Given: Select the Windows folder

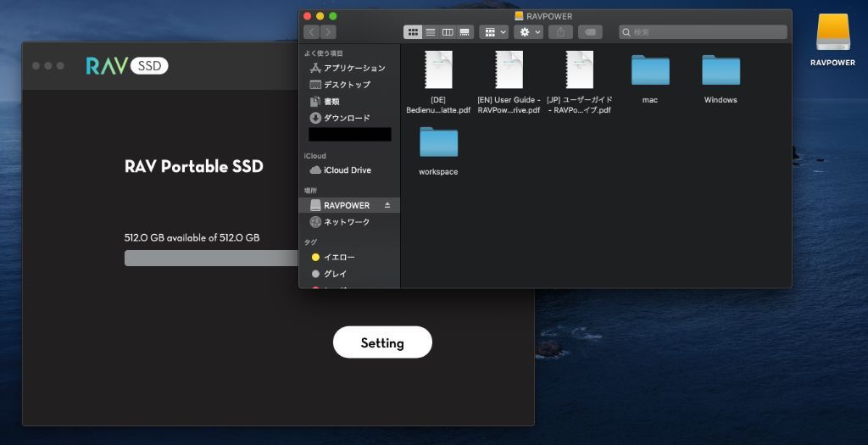Looking at the screenshot, I should pyautogui.click(x=721, y=79).
